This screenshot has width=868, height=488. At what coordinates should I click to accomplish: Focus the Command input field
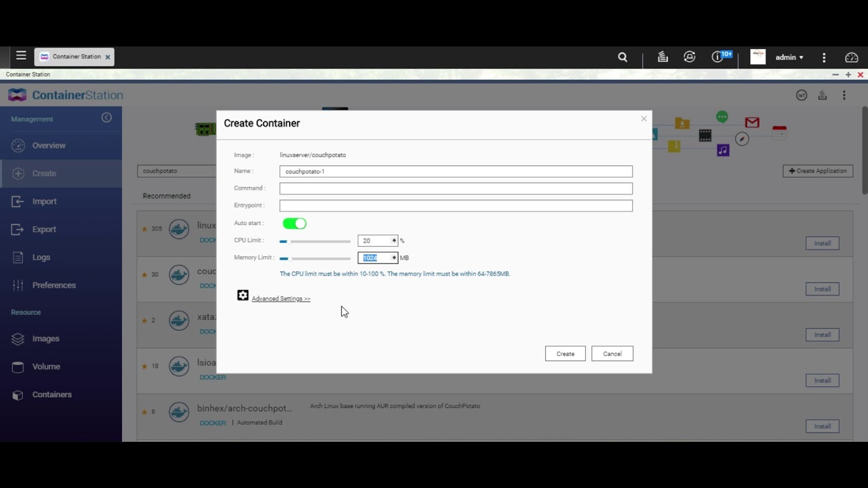pos(456,188)
